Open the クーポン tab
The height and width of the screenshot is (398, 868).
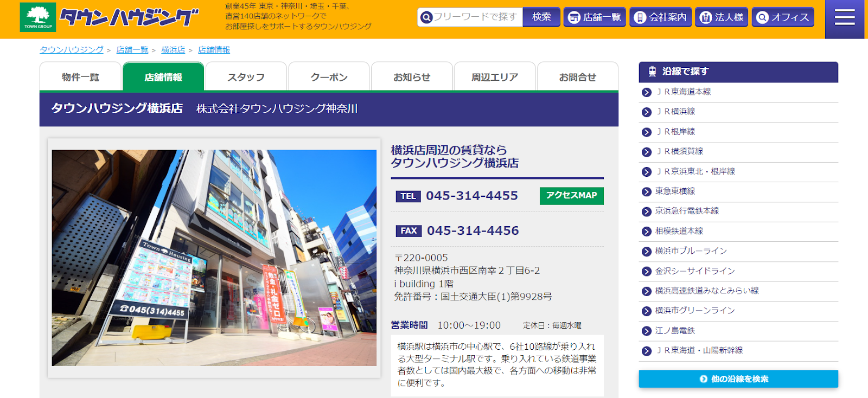click(x=329, y=76)
